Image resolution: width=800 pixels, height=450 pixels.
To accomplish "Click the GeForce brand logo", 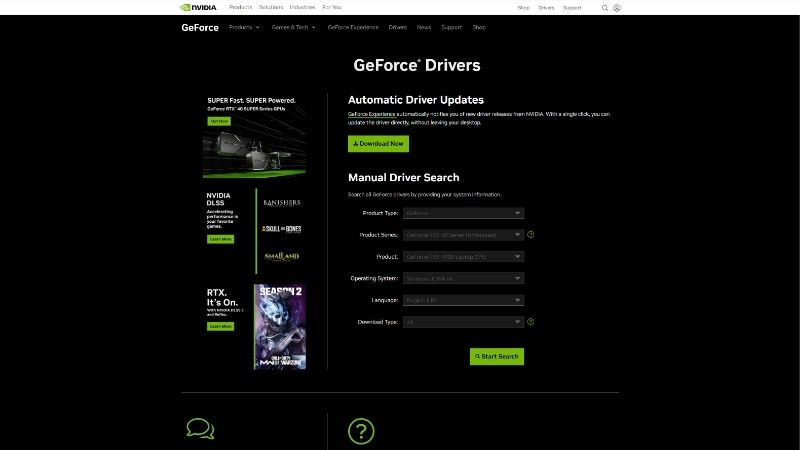I will click(200, 28).
